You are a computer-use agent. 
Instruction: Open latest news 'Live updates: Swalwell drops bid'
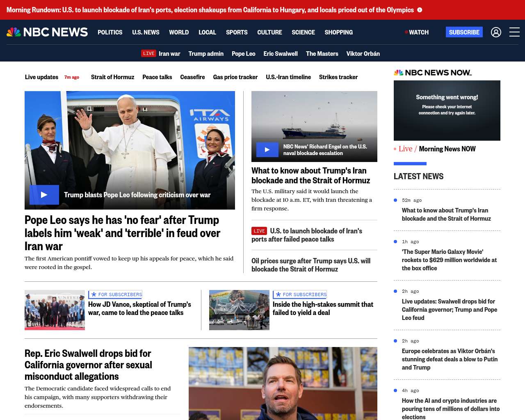450,310
